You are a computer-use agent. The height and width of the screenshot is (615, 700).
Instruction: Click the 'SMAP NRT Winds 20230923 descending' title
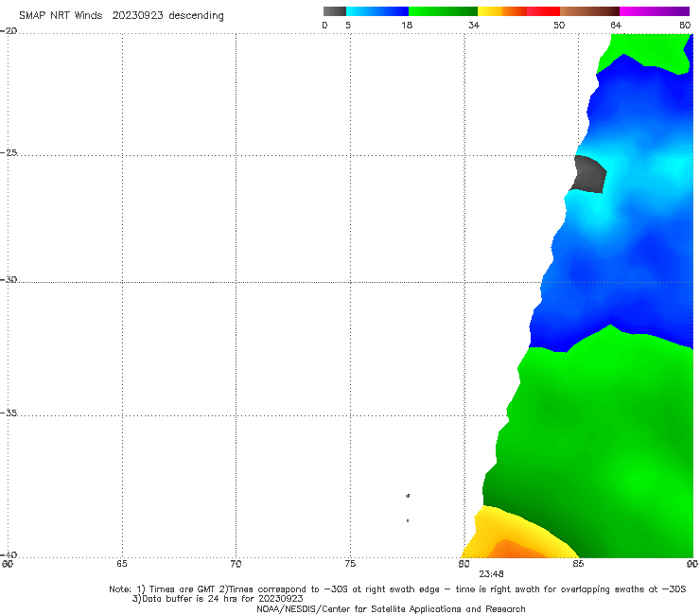click(x=121, y=16)
